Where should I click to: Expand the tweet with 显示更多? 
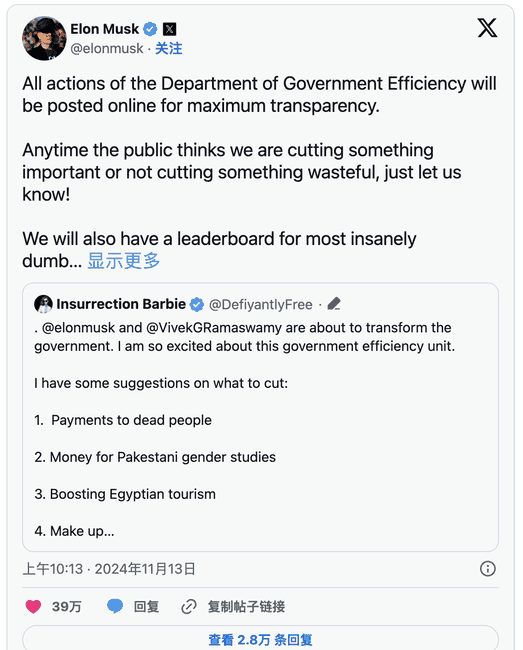[x=123, y=261]
